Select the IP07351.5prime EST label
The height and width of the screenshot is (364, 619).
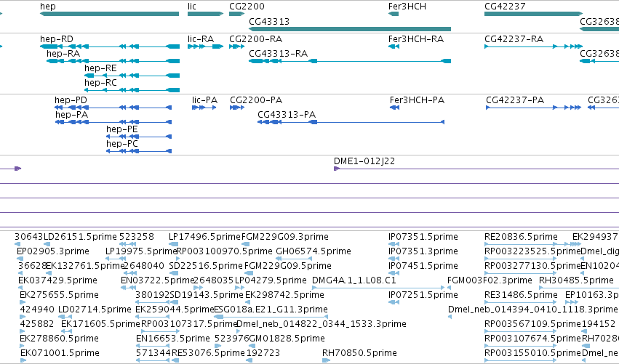tap(423, 237)
